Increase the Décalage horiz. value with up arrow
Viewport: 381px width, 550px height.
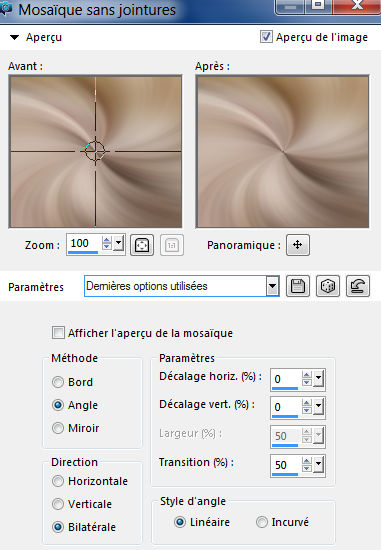pyautogui.click(x=307, y=375)
